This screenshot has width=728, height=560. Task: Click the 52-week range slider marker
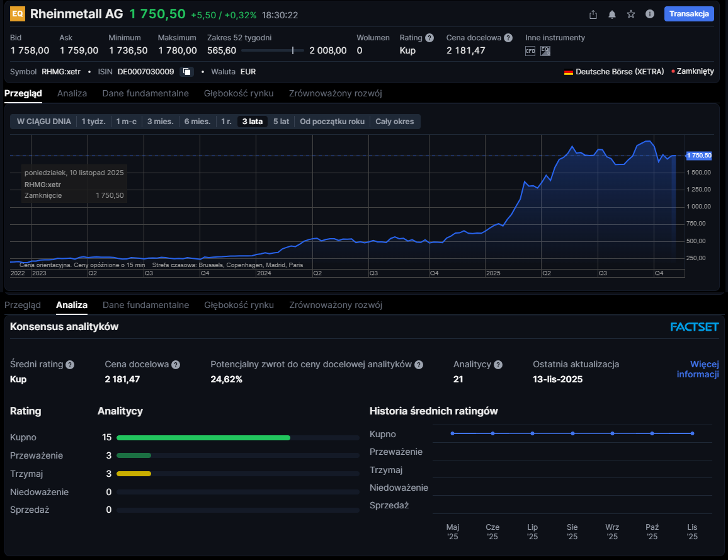(292, 50)
